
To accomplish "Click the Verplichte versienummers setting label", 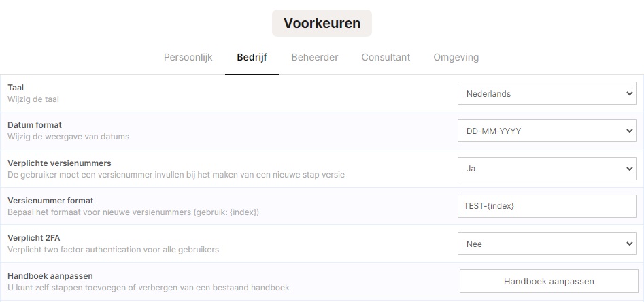I will pyautogui.click(x=59, y=163).
